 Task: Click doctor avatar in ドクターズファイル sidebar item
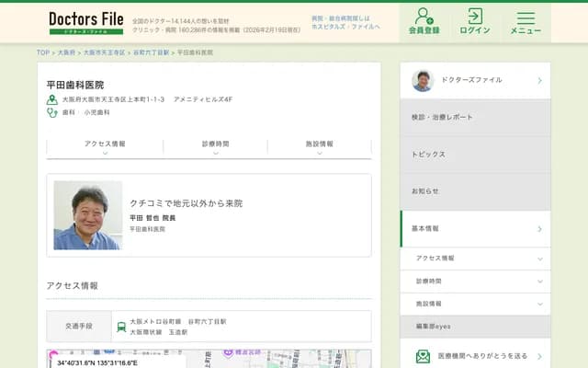tap(423, 81)
